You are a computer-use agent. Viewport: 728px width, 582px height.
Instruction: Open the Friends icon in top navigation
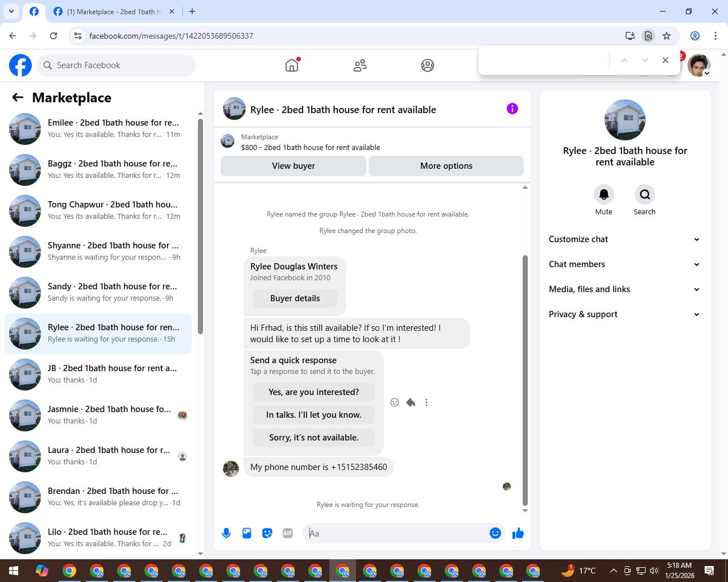(360, 65)
